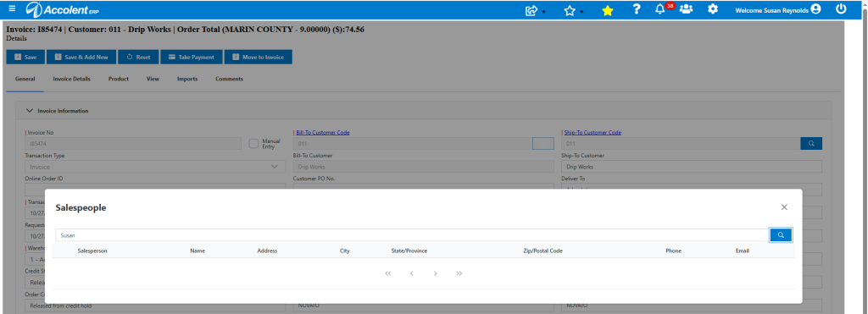This screenshot has width=868, height=314.
Task: Click Ship-To Customer Code search icon
Action: [x=811, y=144]
